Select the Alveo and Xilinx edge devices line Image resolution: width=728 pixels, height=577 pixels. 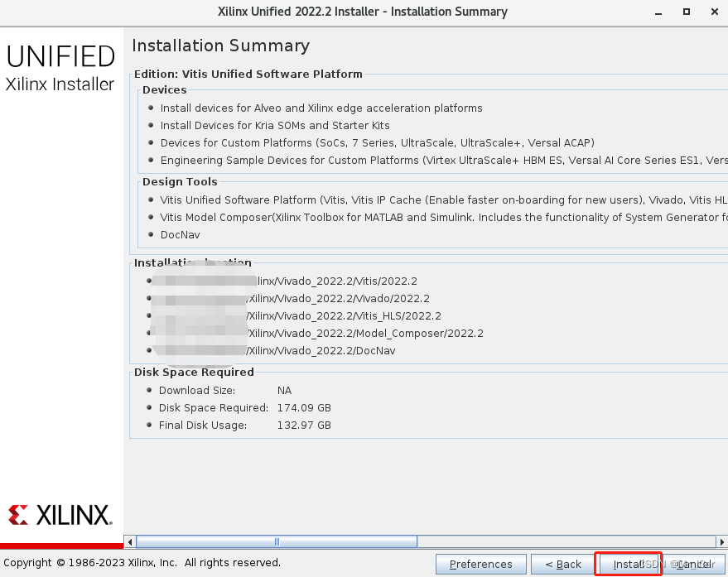(x=321, y=108)
